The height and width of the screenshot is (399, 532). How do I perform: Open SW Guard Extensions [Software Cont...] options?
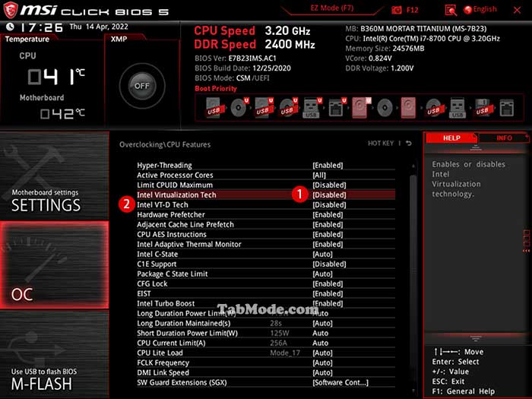340,382
